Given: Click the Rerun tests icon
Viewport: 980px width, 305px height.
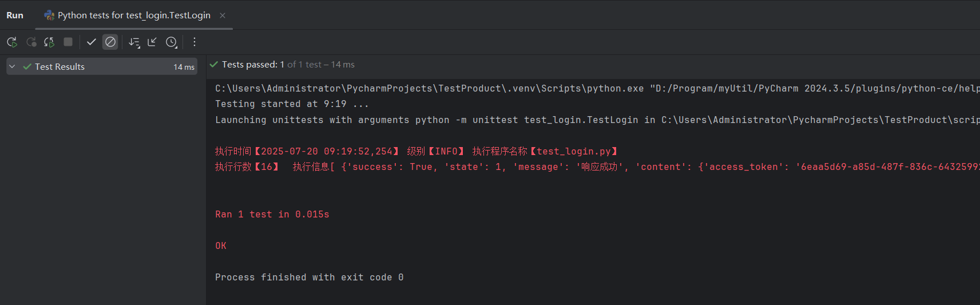Looking at the screenshot, I should click(11, 42).
